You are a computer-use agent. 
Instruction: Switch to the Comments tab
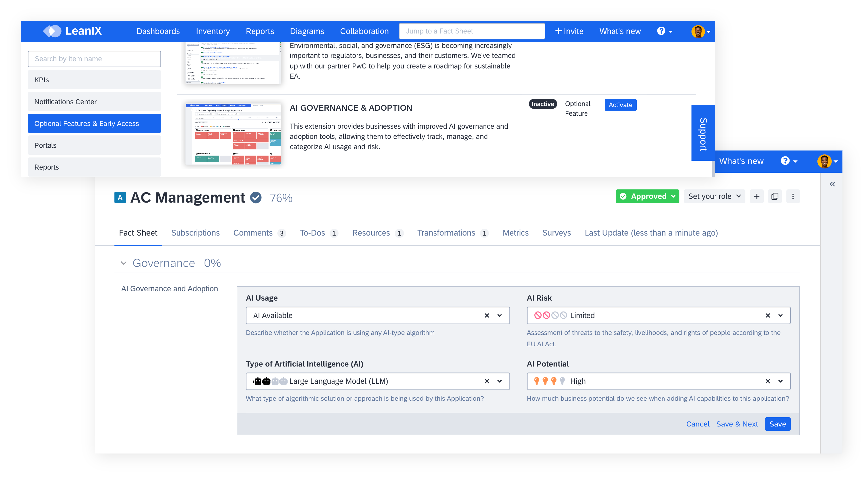point(259,233)
